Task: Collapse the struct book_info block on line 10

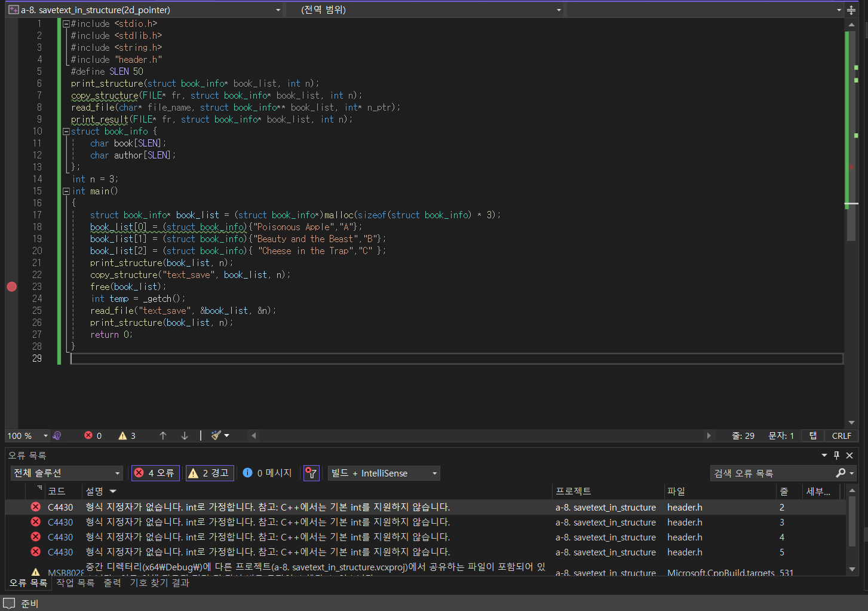Action: click(66, 132)
